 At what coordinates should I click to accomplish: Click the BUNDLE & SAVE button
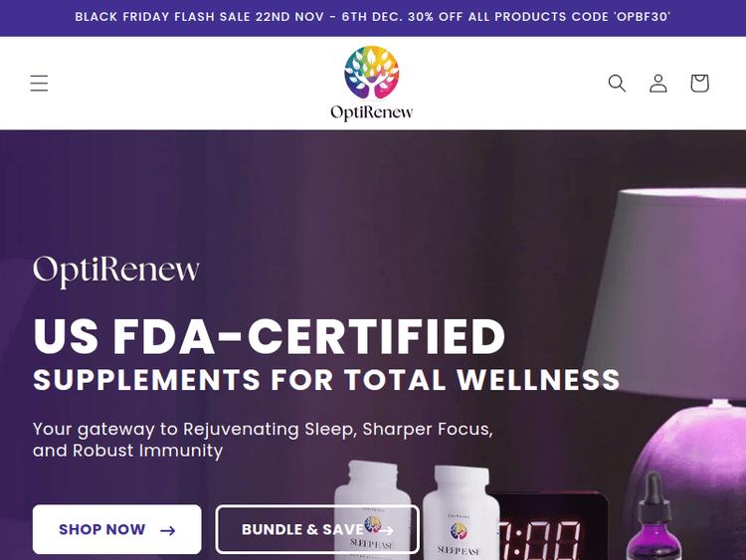point(317,529)
